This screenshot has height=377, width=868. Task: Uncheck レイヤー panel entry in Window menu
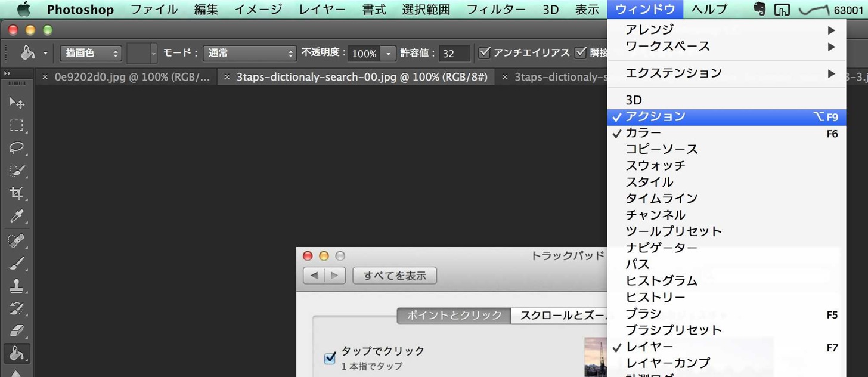[726, 347]
